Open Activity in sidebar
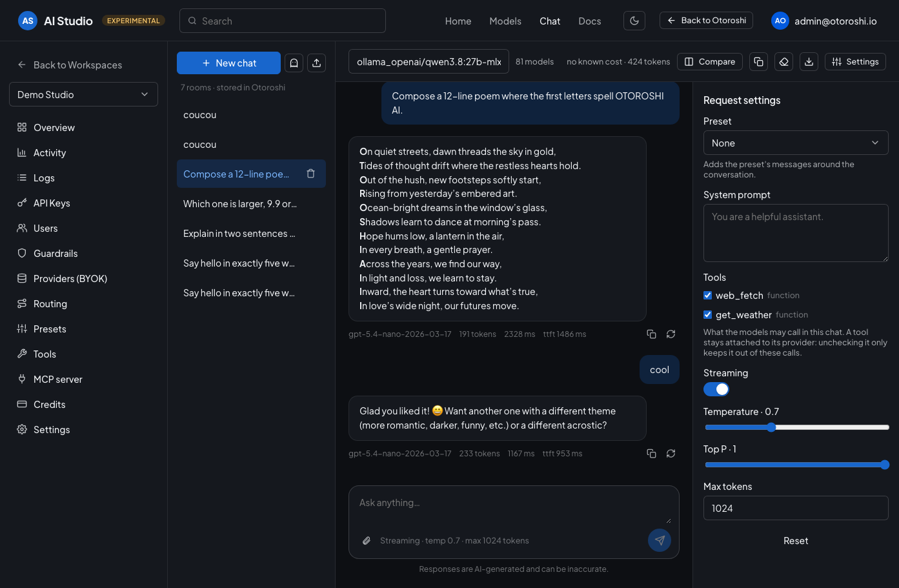 [x=83, y=153]
